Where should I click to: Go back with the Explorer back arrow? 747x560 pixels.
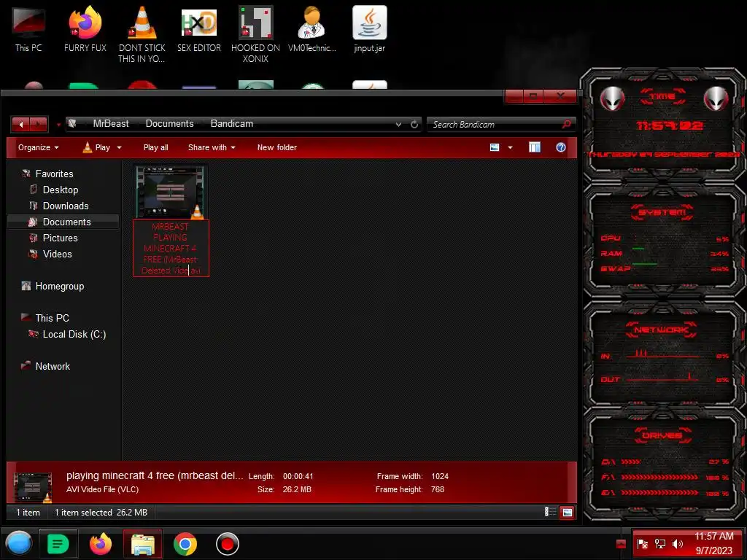(20, 124)
